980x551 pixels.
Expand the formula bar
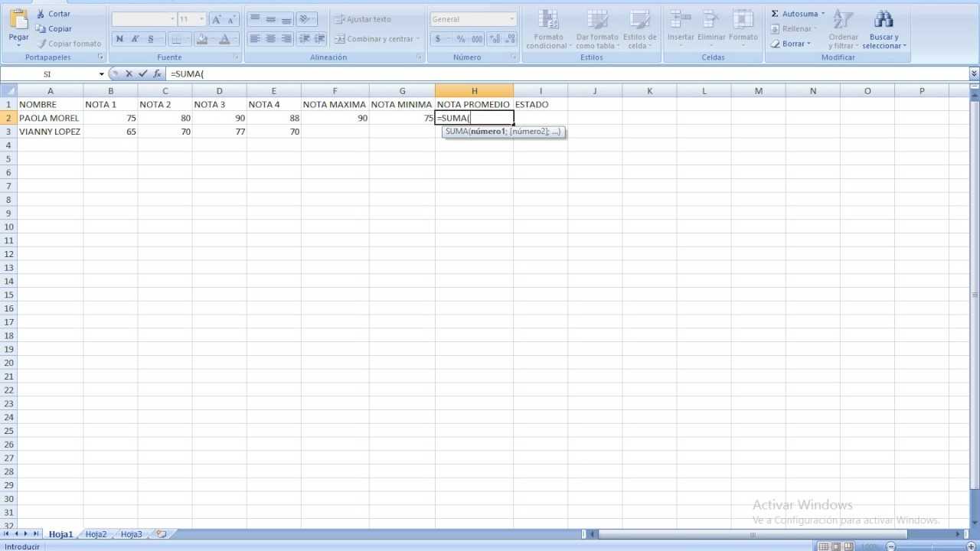pos(974,74)
